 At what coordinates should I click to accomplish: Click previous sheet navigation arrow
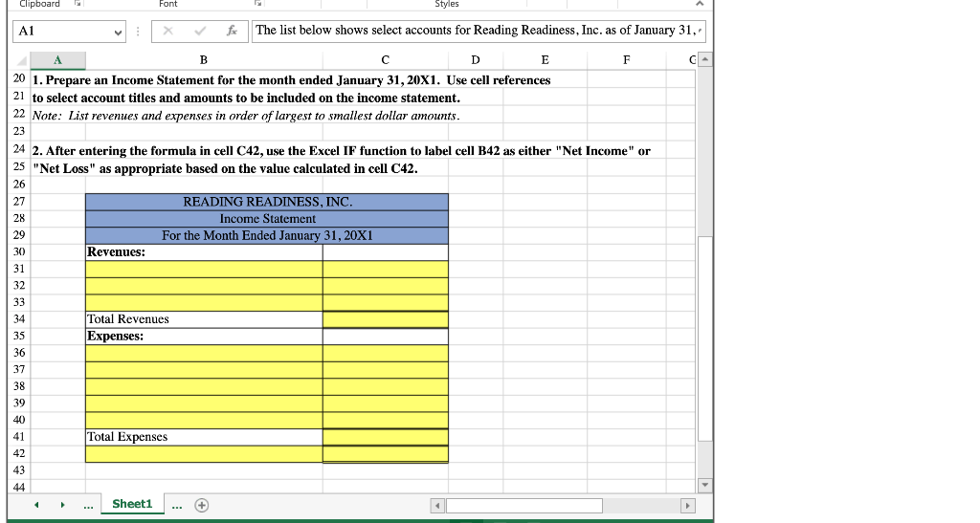tap(37, 505)
